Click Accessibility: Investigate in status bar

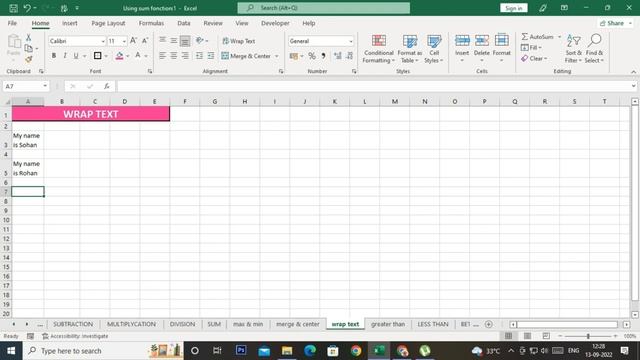tap(75, 336)
